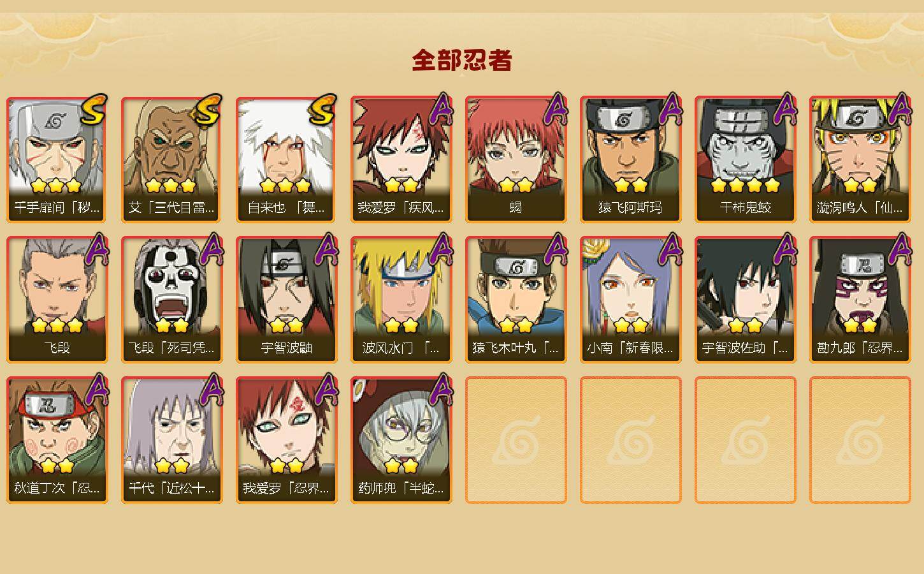The height and width of the screenshot is (574, 924).
Task: Open the 小南「新春限定」 card
Action: click(631, 300)
